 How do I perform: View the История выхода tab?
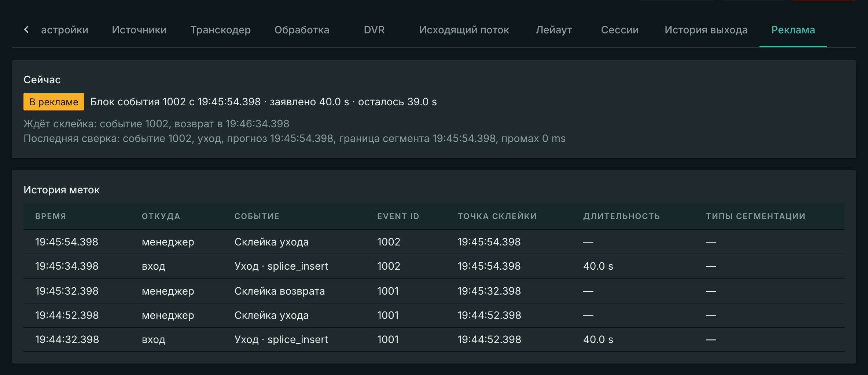pos(706,30)
